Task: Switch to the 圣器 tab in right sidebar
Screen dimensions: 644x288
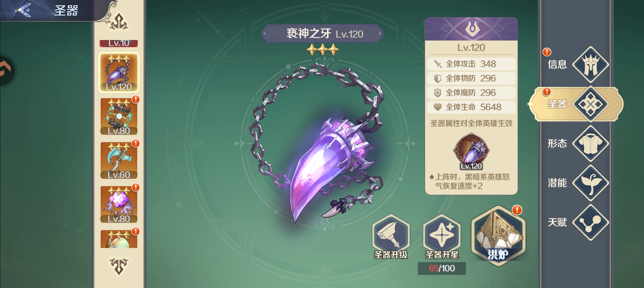Action: [576, 104]
